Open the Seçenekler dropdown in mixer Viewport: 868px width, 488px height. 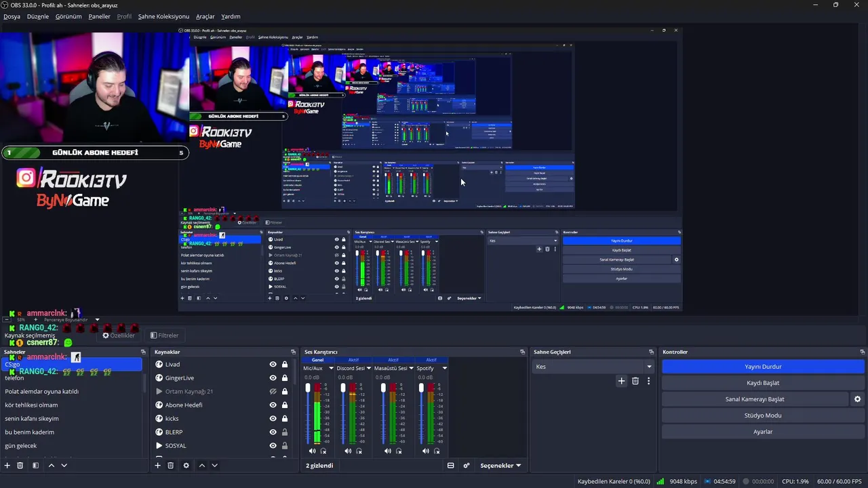tap(500, 466)
